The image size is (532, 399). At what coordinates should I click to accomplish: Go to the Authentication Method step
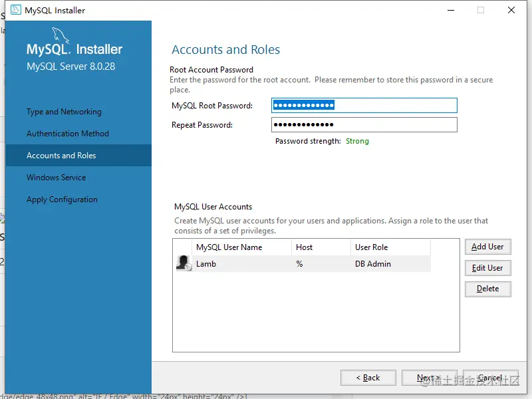pos(68,134)
